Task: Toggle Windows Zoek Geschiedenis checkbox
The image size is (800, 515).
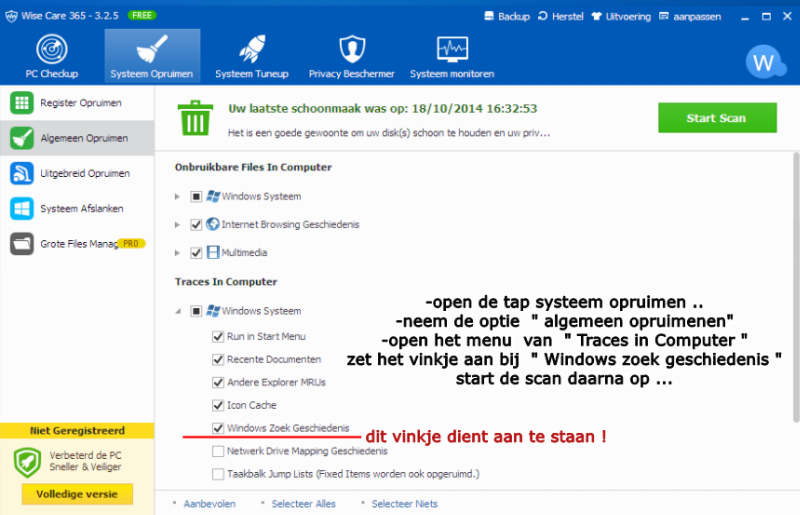Action: click(218, 428)
